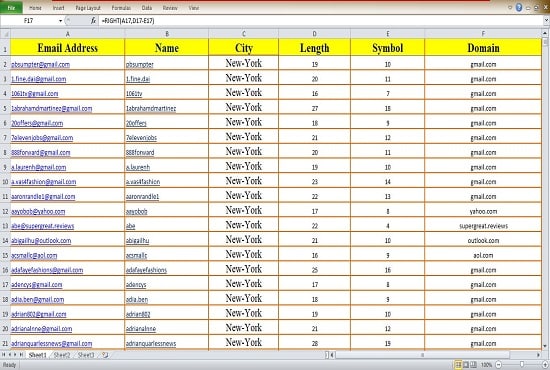Select column E header
The image size is (550, 370).
click(x=388, y=34)
